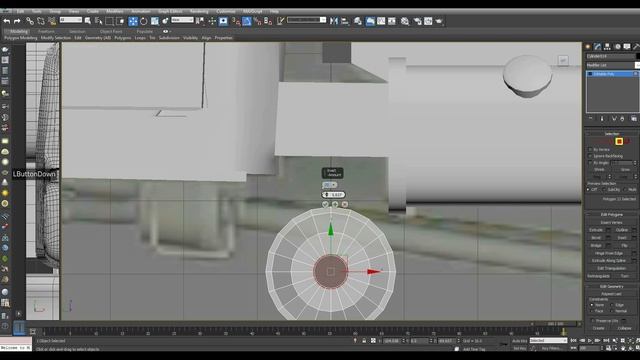Collapse the Edit Polygons rollout
The height and width of the screenshot is (360, 640).
tap(612, 214)
